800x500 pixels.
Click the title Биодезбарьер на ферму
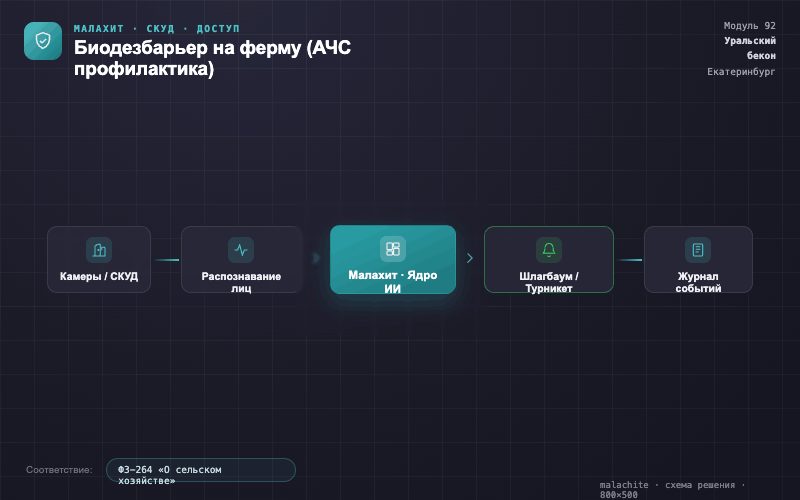(212, 58)
